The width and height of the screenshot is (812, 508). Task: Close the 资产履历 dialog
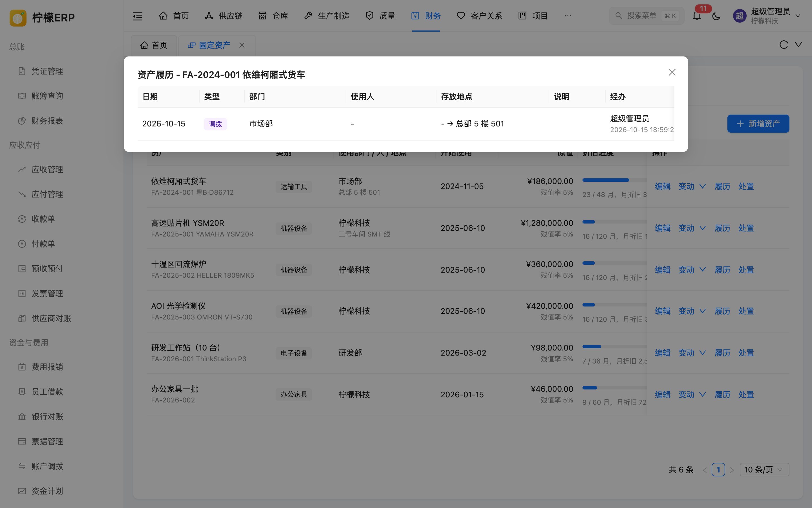click(x=672, y=72)
